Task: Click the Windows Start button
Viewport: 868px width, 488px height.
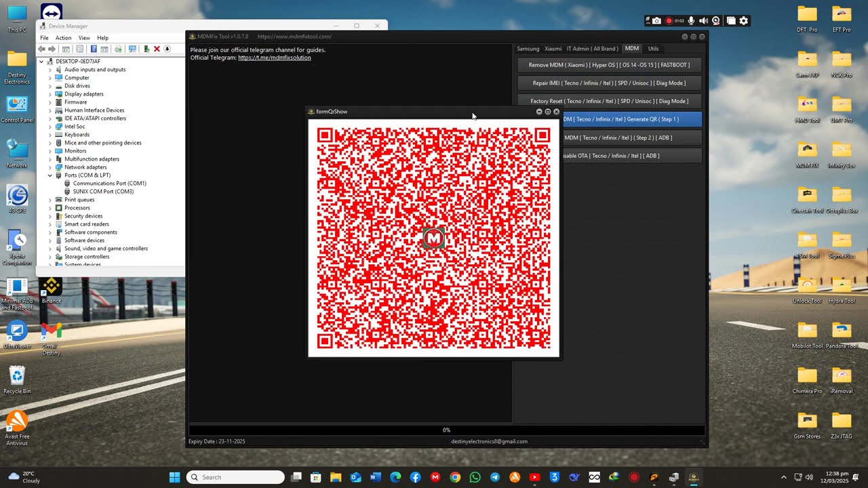Action: [x=174, y=477]
